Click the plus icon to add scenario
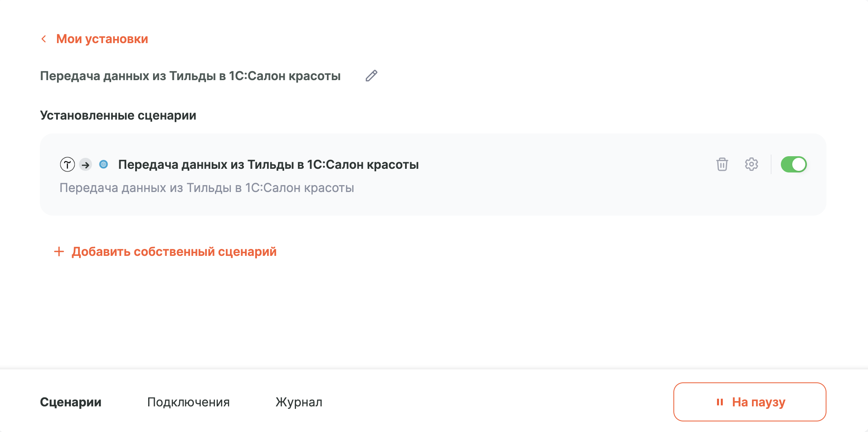Viewport: 868px width, 432px height. click(59, 251)
